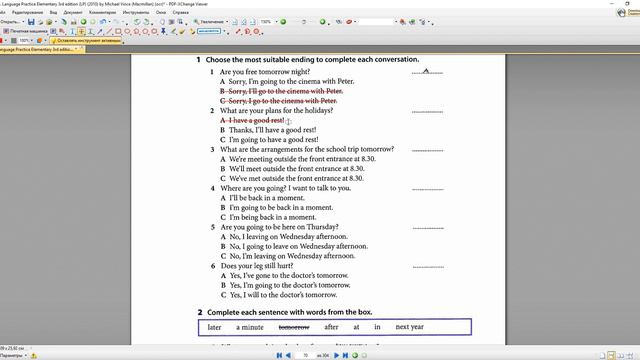
Task: Click the search text field in toolbar
Action: click(x=375, y=22)
